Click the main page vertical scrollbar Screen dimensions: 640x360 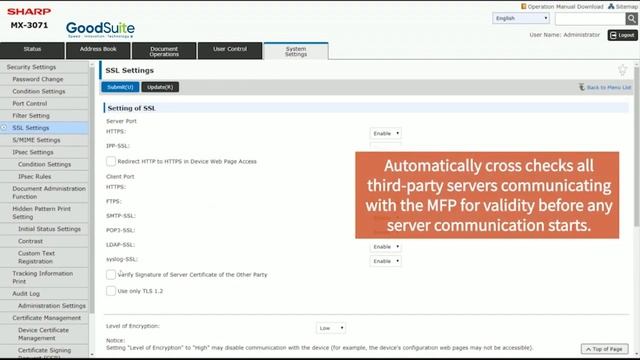coord(637,147)
